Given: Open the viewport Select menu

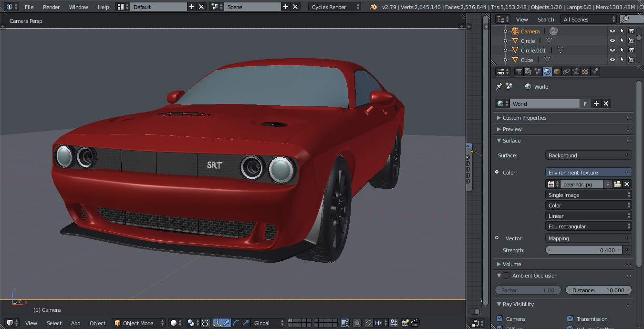Looking at the screenshot, I should 54,323.
